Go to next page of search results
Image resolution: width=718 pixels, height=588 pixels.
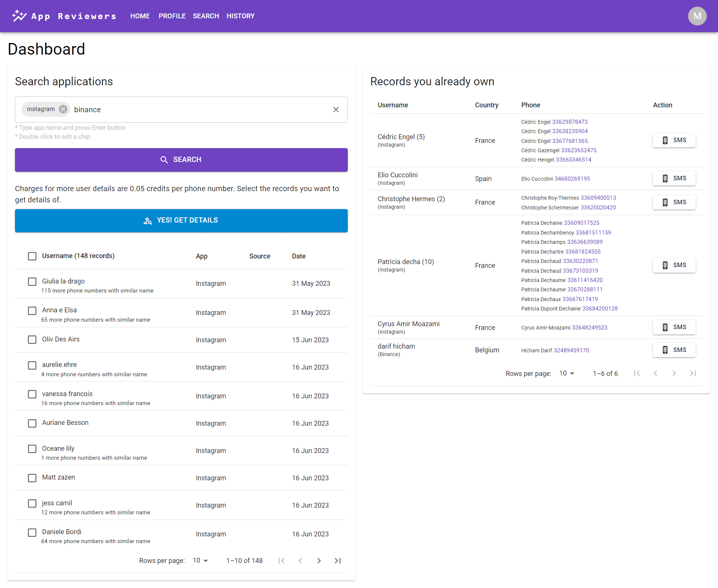[x=319, y=561]
